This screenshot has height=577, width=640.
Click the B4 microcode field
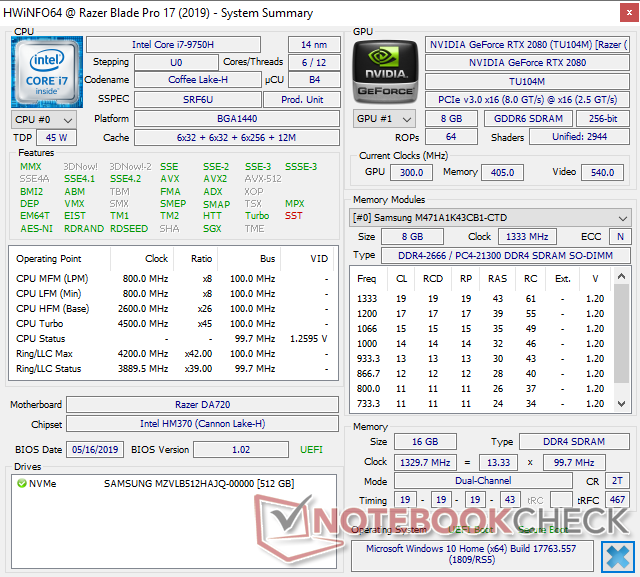[314, 80]
